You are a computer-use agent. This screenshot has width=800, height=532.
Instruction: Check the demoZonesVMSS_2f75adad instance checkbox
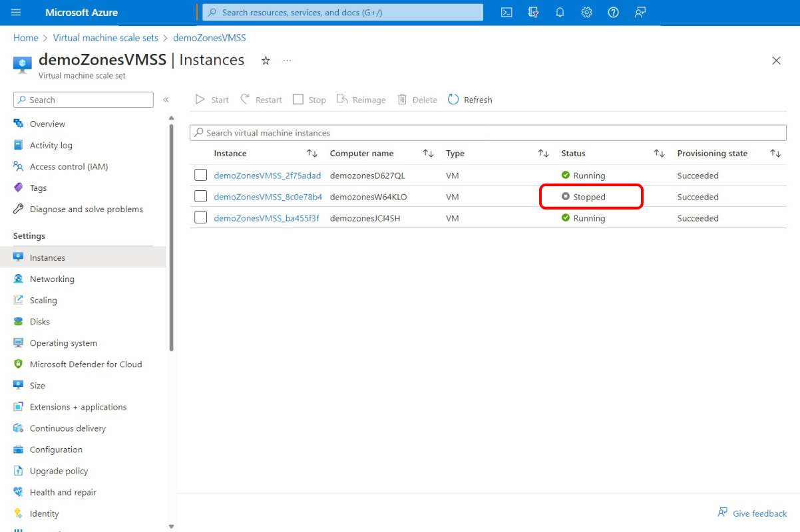coord(200,175)
